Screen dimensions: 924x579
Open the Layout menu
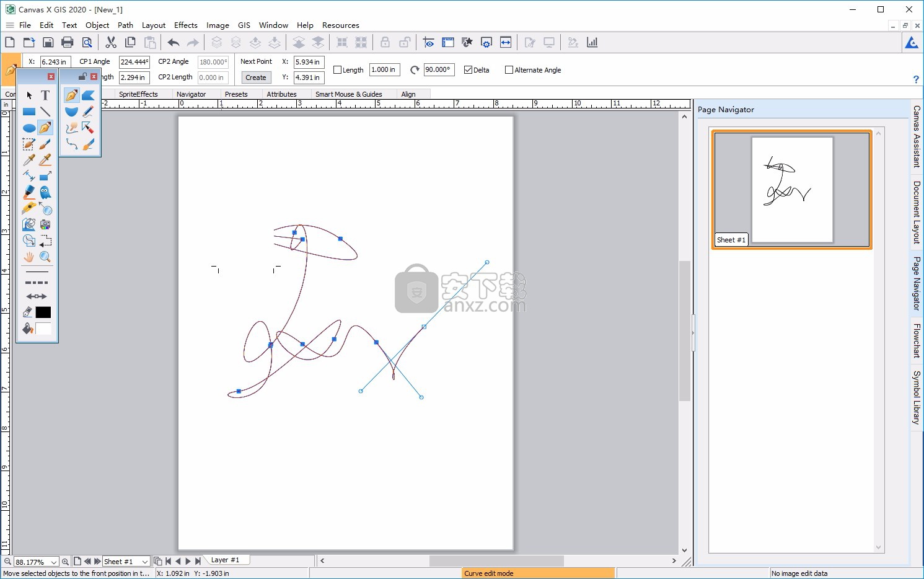click(154, 25)
